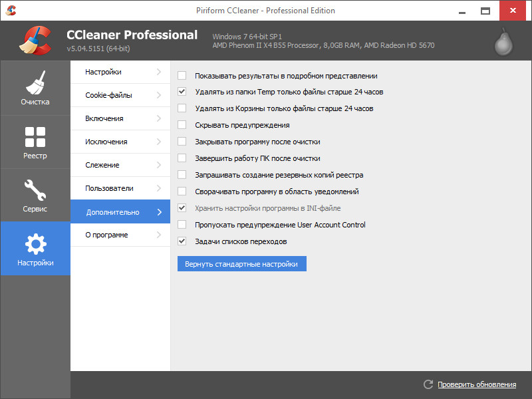Expand the Исключения chevron arrow
Viewport: 532px width, 399px height.
[x=159, y=142]
